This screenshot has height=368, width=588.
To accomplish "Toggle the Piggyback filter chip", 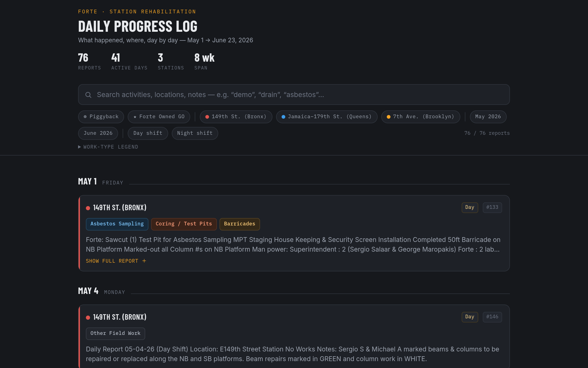I will pyautogui.click(x=101, y=117).
